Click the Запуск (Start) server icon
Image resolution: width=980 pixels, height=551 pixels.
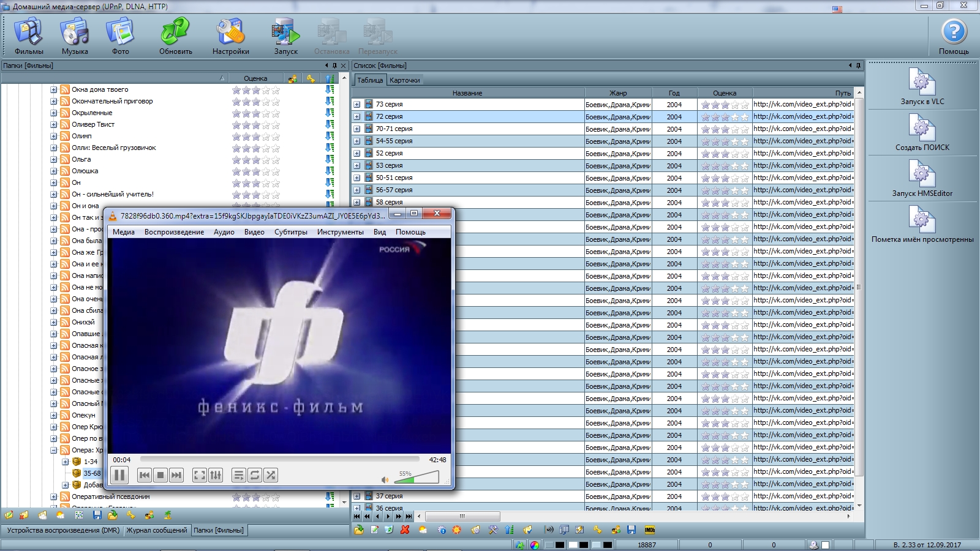(285, 33)
